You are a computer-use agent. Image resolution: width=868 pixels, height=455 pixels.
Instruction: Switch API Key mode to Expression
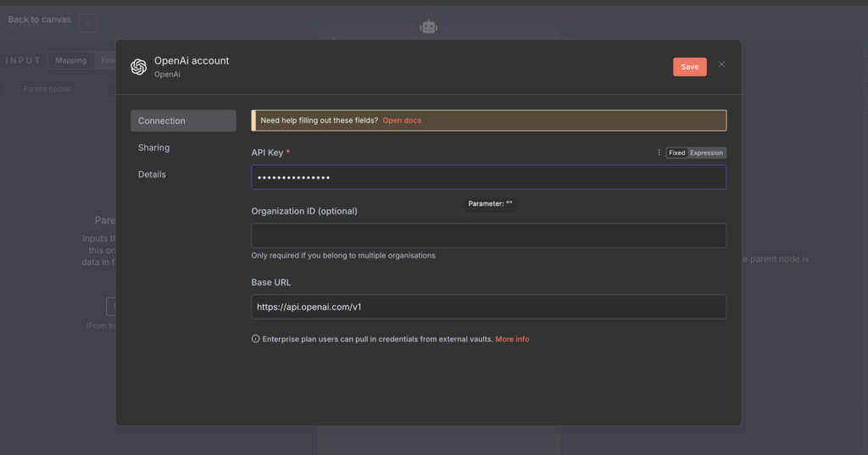[x=706, y=153]
